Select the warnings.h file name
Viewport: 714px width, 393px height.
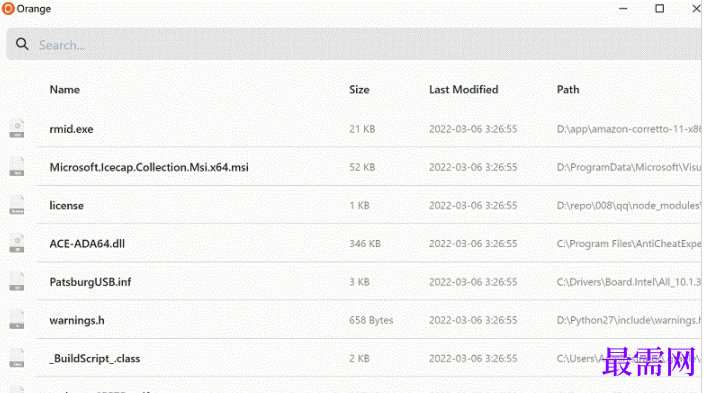pos(77,320)
